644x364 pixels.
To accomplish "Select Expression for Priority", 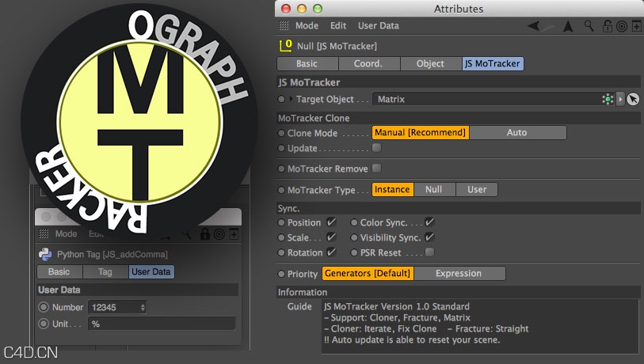I will pyautogui.click(x=459, y=274).
